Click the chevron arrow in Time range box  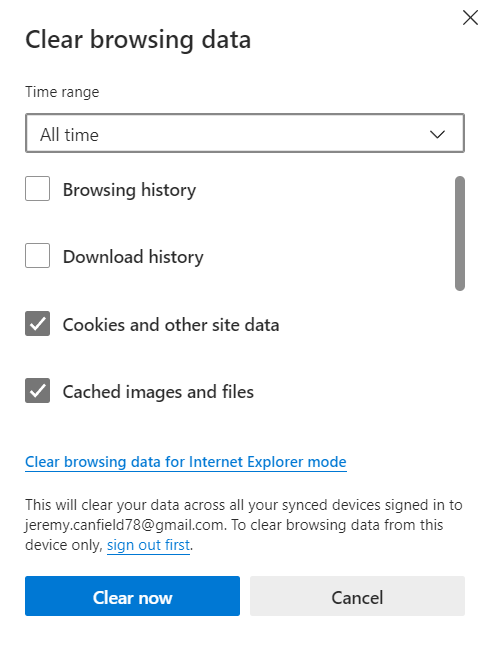click(x=437, y=134)
